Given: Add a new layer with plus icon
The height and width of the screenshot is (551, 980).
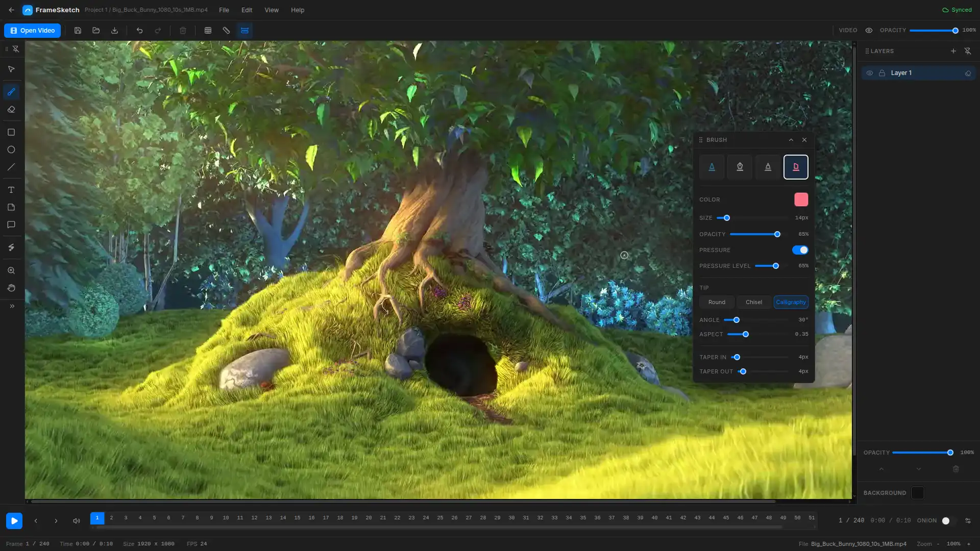Looking at the screenshot, I should click(953, 51).
